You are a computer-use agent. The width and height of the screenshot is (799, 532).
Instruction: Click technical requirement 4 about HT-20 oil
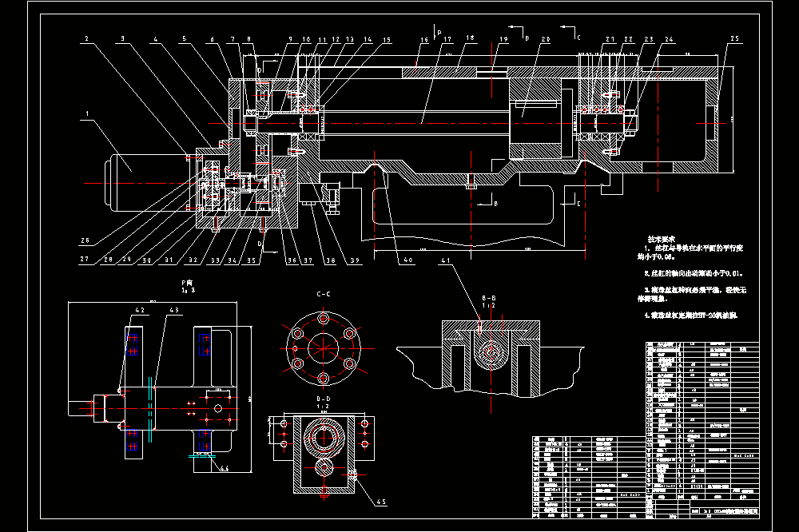pyautogui.click(x=690, y=316)
